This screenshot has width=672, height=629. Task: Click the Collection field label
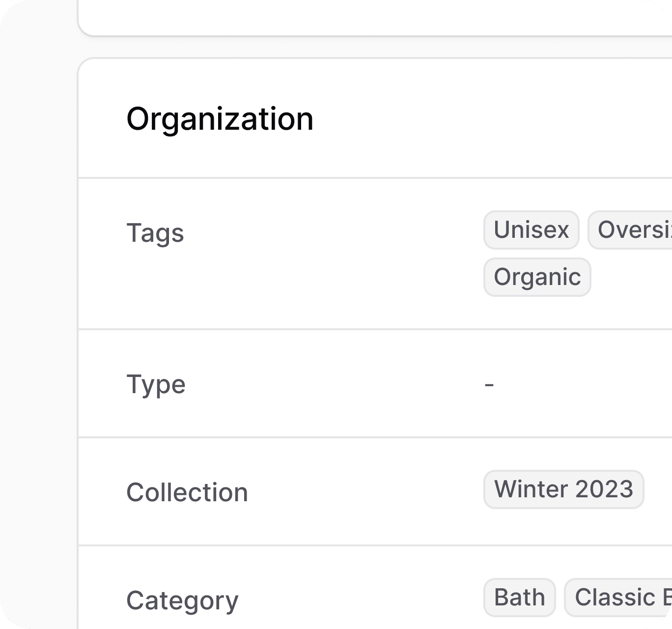pos(187,492)
